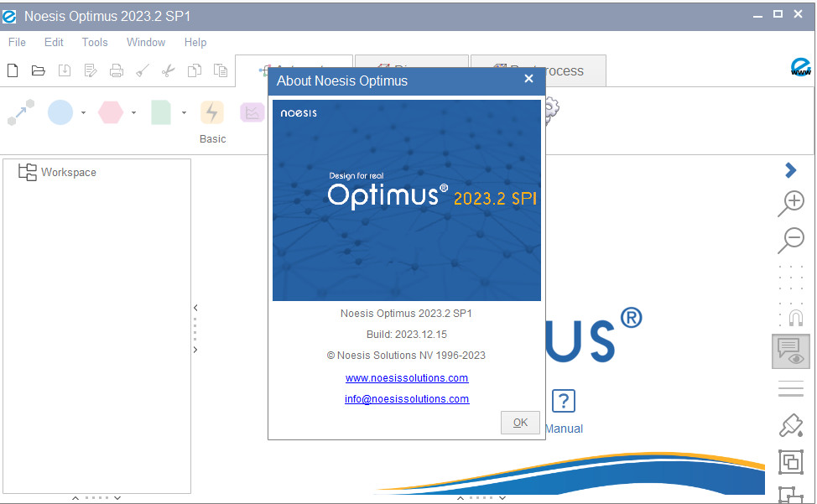Click the Basic toolbar group label
Image resolution: width=817 pixels, height=504 pixels.
pyautogui.click(x=212, y=139)
